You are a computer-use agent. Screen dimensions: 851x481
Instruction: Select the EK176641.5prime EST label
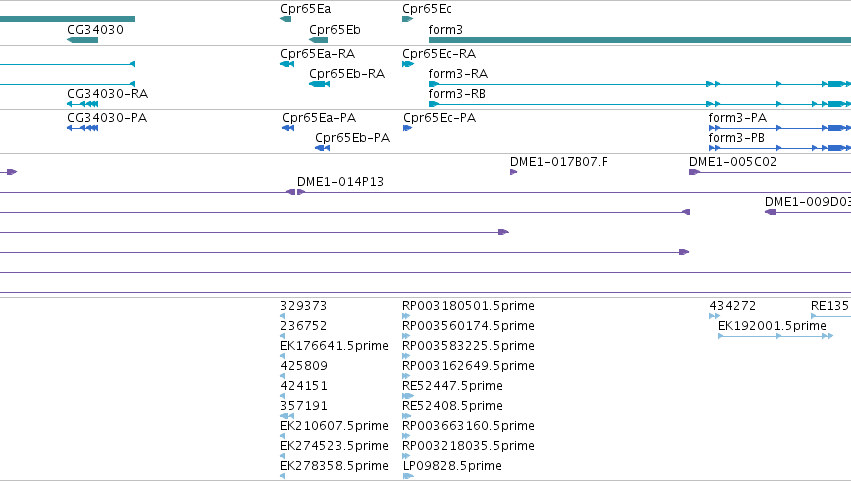(334, 346)
